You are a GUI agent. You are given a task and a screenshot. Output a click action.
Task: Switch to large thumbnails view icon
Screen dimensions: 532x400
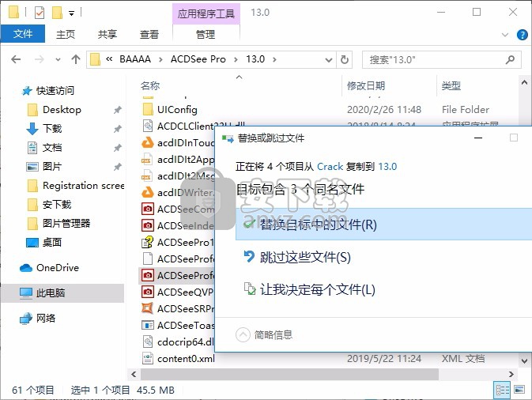point(519,390)
